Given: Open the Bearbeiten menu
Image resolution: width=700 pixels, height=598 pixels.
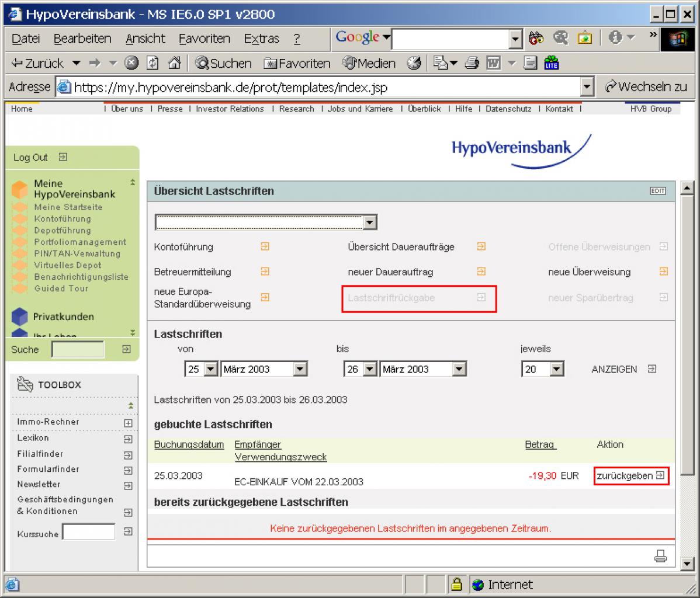Looking at the screenshot, I should click(x=82, y=39).
